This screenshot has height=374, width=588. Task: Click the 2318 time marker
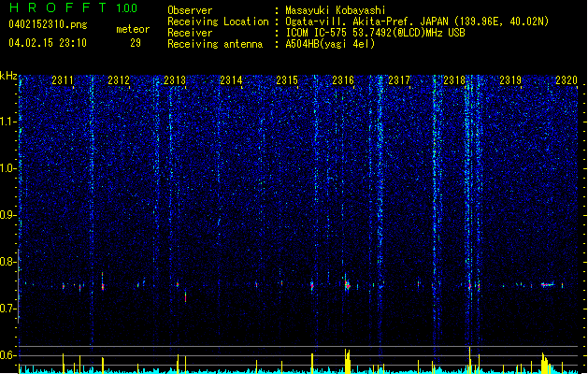click(454, 80)
